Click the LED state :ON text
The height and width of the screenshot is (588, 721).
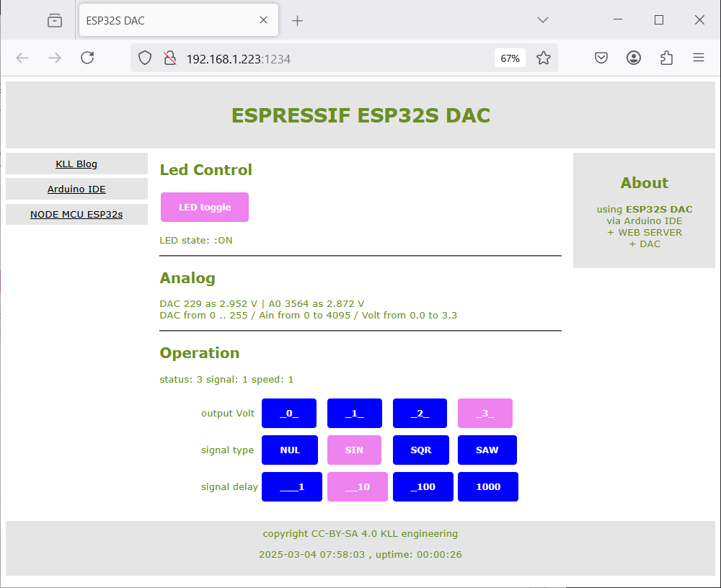pyautogui.click(x=196, y=241)
